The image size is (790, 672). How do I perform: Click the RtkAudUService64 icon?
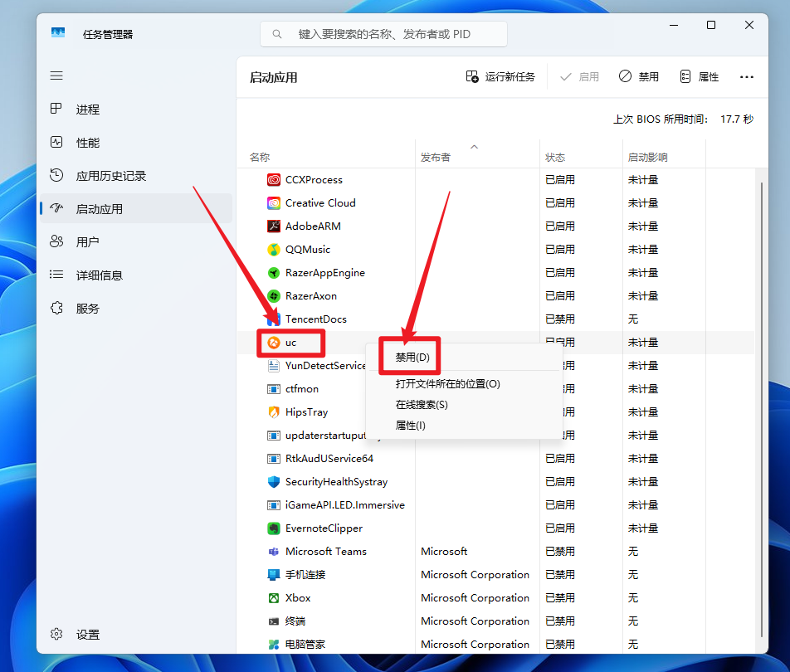click(x=274, y=459)
